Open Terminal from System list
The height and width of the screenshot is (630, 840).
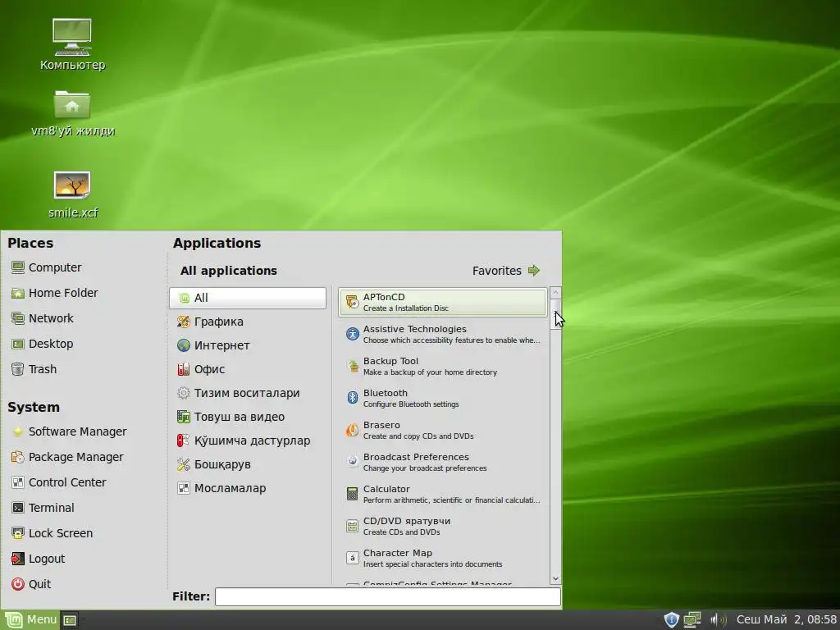[x=43, y=508]
